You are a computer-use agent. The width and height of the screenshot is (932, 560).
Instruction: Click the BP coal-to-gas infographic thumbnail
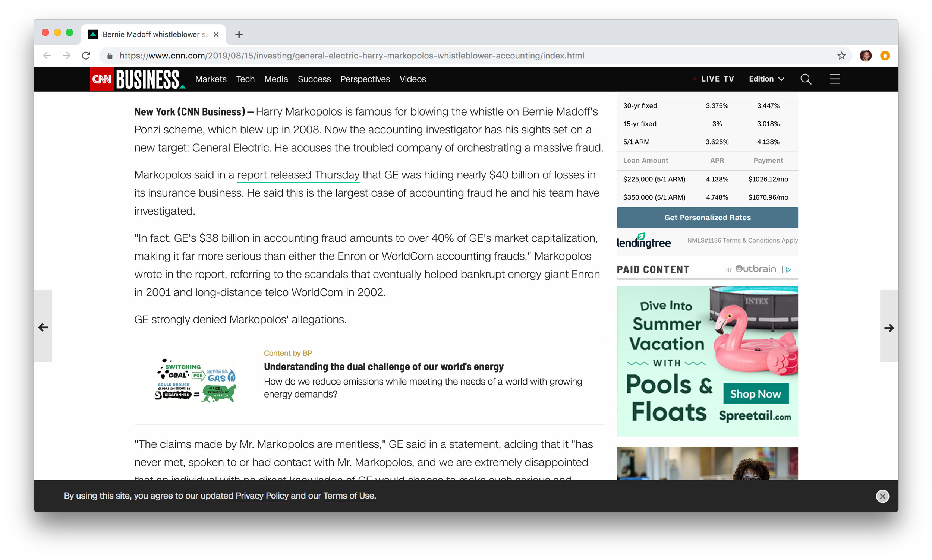pos(195,381)
